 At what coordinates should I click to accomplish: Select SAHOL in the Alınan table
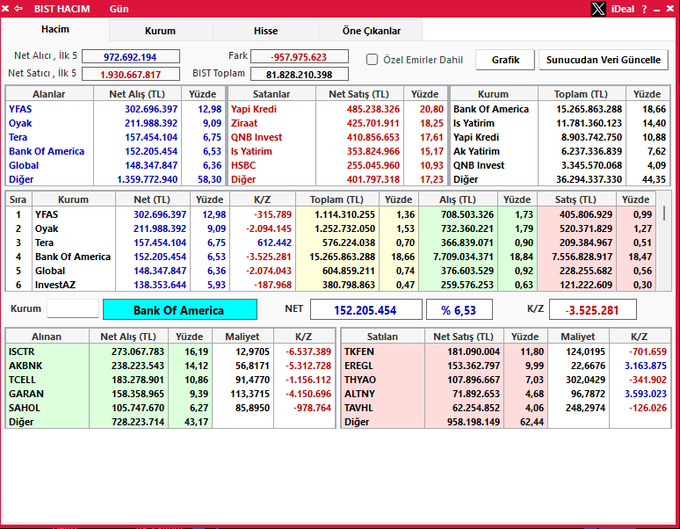coord(24,408)
